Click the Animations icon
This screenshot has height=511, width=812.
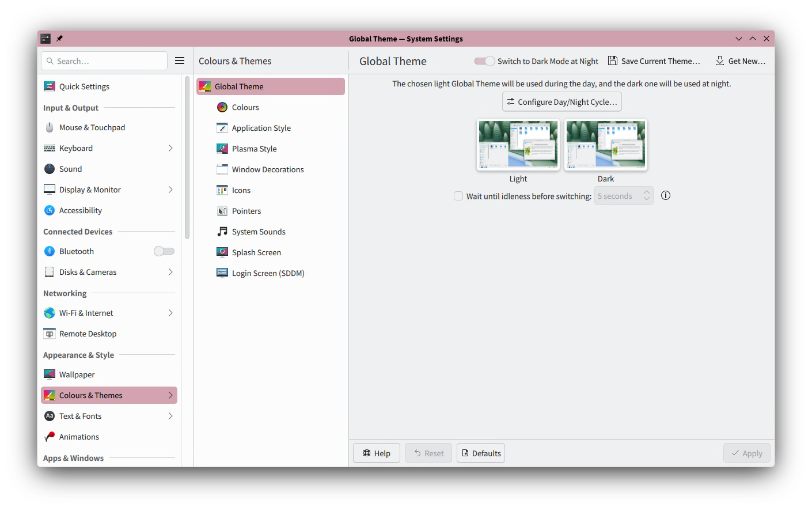[50, 437]
